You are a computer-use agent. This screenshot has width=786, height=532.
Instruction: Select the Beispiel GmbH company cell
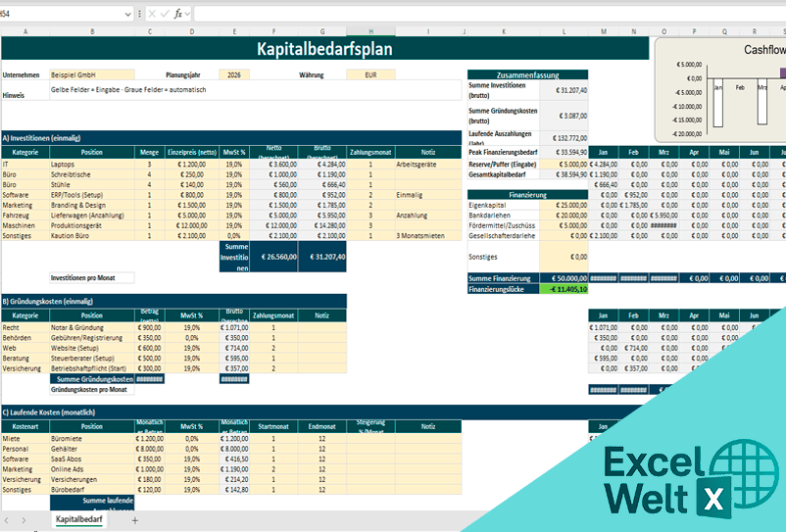(92, 74)
